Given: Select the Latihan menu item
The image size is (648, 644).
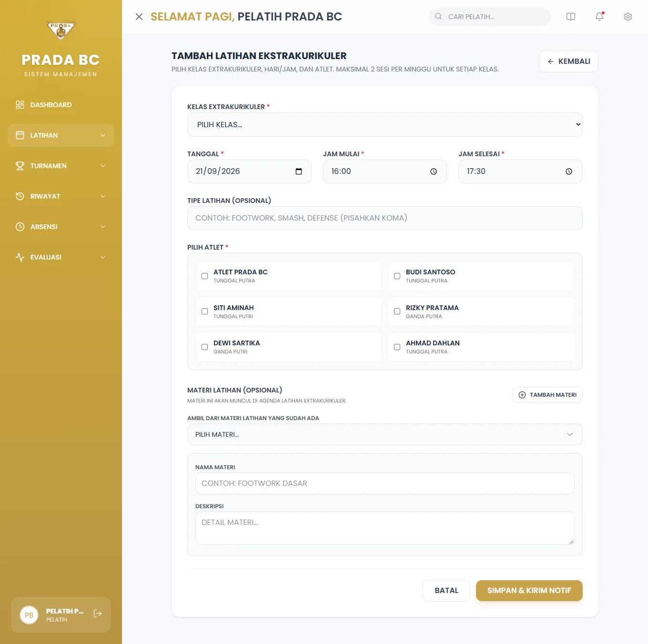Looking at the screenshot, I should click(61, 135).
